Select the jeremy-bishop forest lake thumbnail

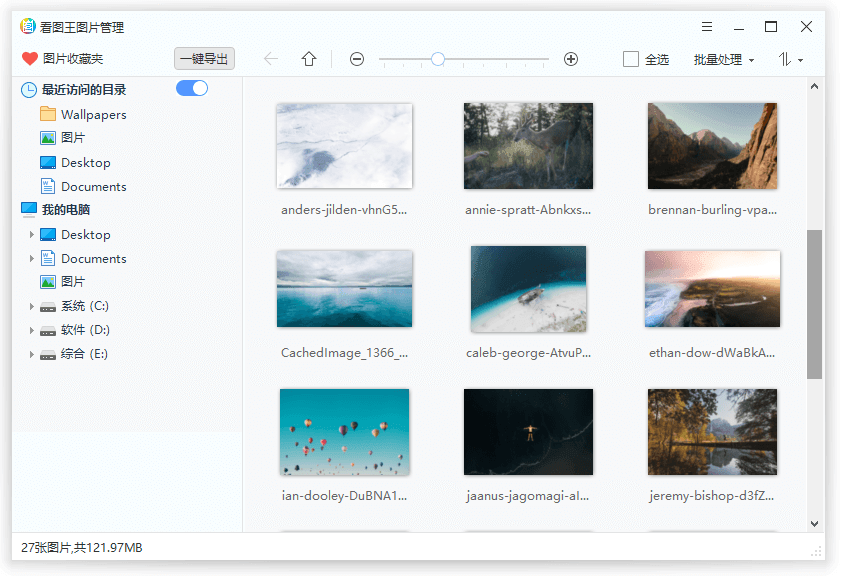[712, 432]
